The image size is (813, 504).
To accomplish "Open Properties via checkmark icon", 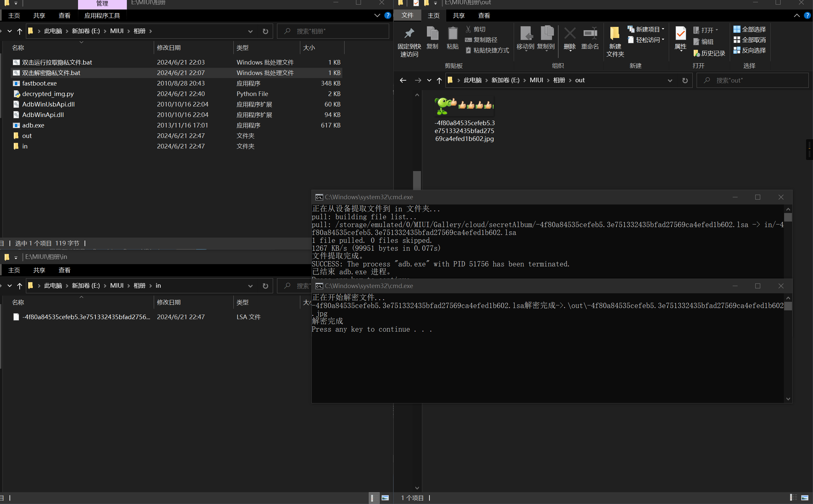I will [x=680, y=34].
